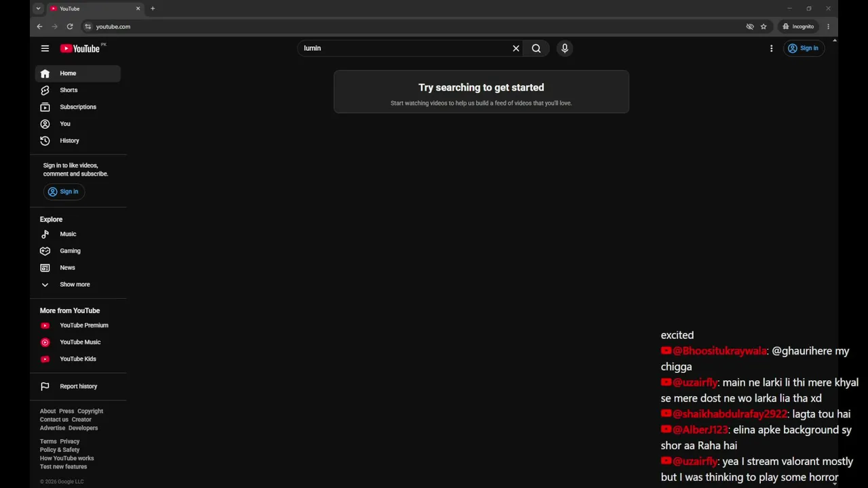Click chat username @Bhoositukraywala
The width and height of the screenshot is (868, 488).
point(719,351)
